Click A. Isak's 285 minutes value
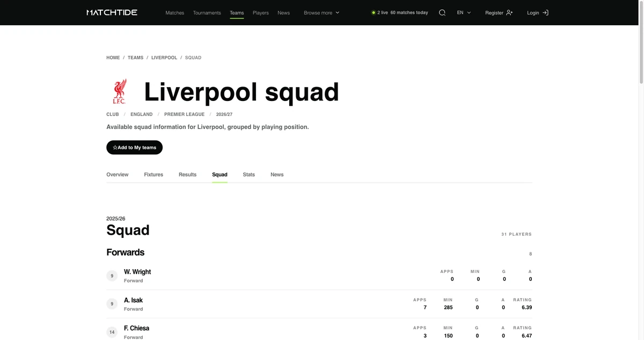Screen dimensions: 644x340 [448, 307]
